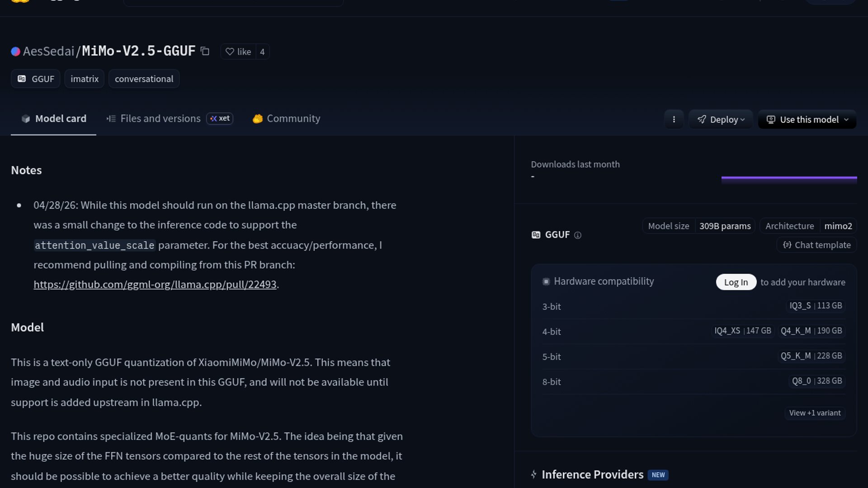Click the GGUF file-format icon badge
Image resolution: width=868 pixels, height=488 pixels.
[22, 78]
